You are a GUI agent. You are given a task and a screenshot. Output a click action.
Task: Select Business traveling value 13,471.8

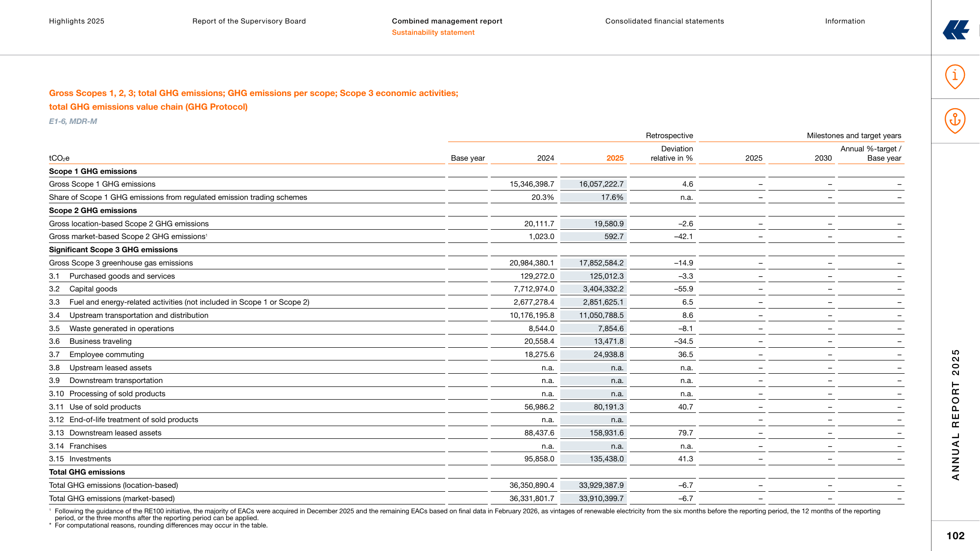pyautogui.click(x=609, y=341)
